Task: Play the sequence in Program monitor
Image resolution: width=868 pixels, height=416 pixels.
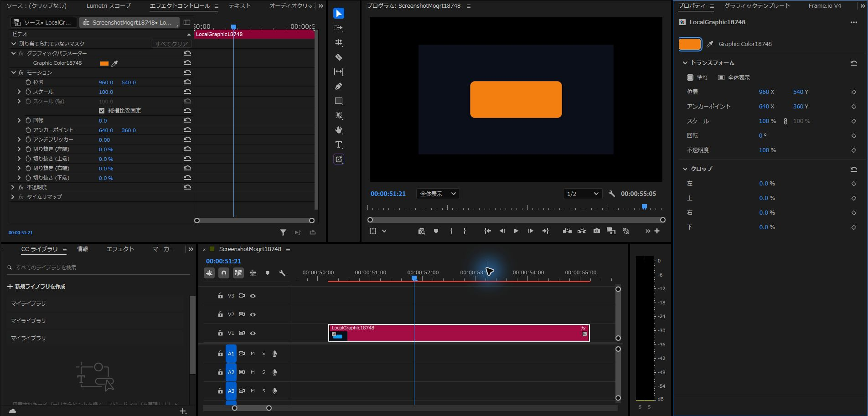Action: [516, 231]
